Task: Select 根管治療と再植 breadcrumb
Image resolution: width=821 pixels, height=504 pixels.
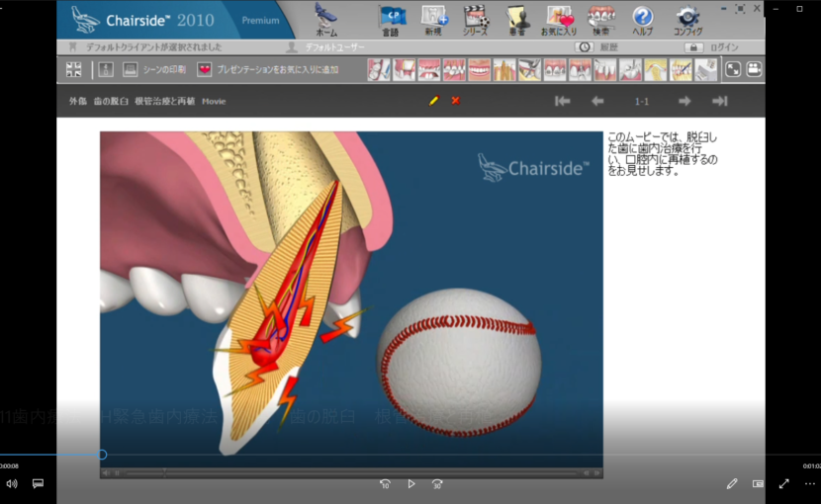Action: click(165, 101)
